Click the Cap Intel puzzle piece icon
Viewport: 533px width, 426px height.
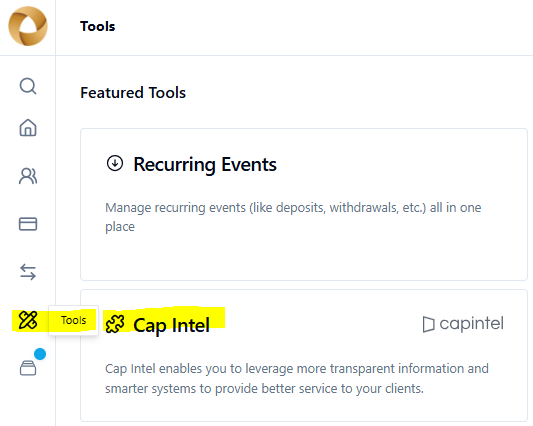115,324
